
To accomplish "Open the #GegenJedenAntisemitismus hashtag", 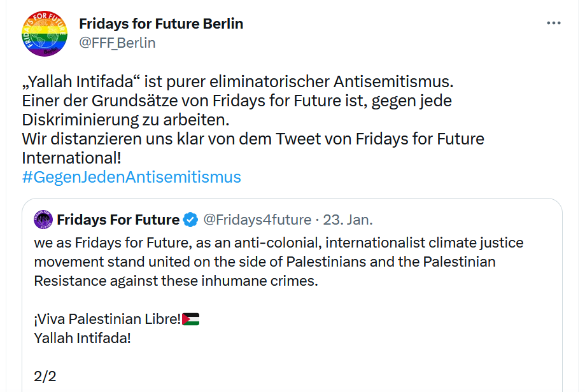I will 132,177.
